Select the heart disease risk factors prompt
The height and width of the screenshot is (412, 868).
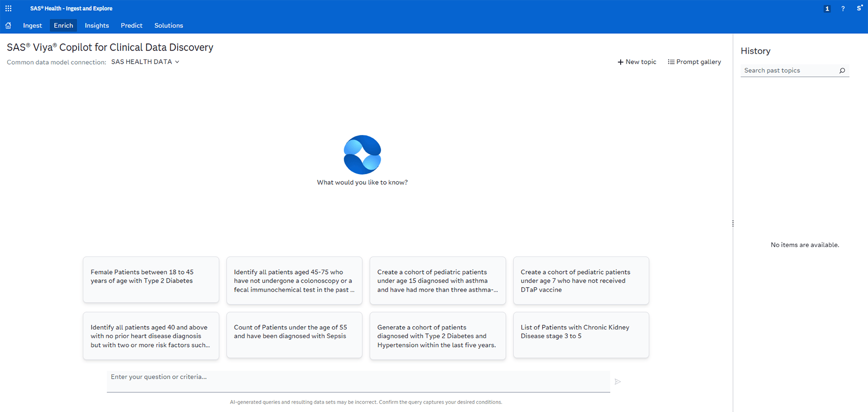(x=151, y=336)
